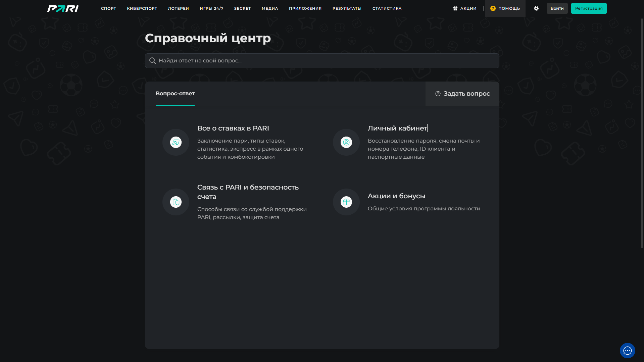Click the security icon for Связь с PARI
This screenshot has width=644, height=362.
(x=176, y=202)
